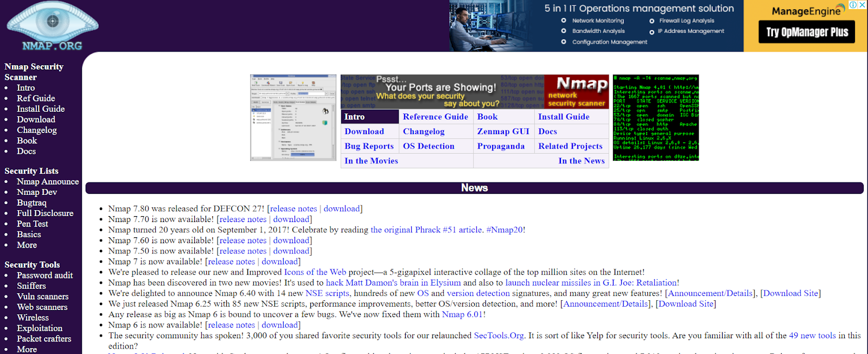This screenshot has width=868, height=354.
Task: Visit the SecTools.Org link
Action: 499,336
